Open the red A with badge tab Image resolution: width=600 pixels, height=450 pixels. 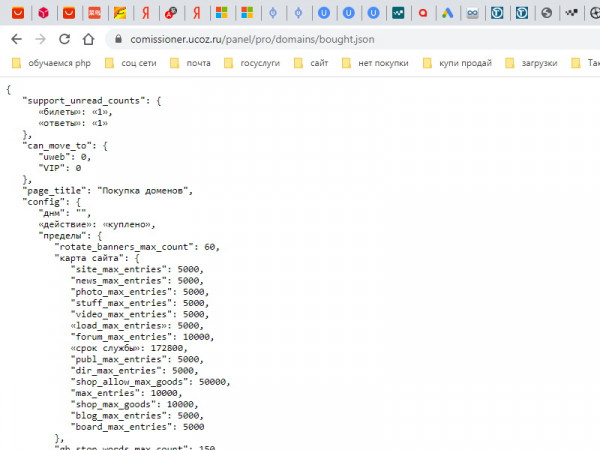pos(171,13)
